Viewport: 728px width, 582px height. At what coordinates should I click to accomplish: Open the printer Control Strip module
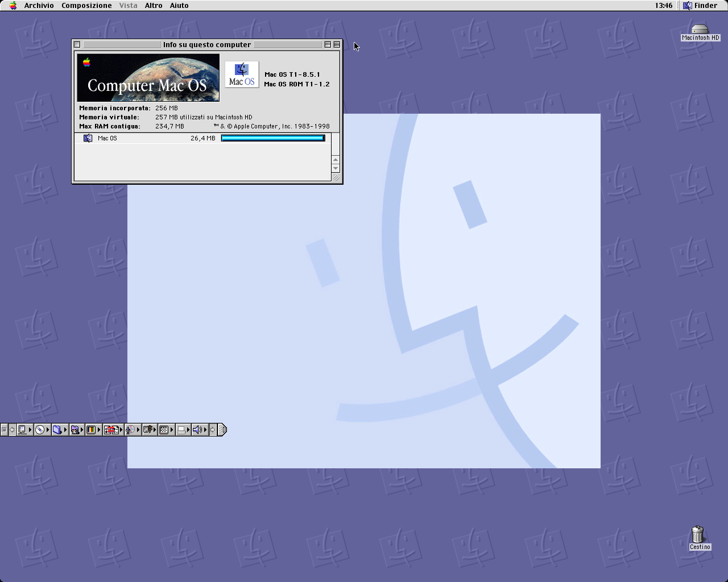coord(183,430)
